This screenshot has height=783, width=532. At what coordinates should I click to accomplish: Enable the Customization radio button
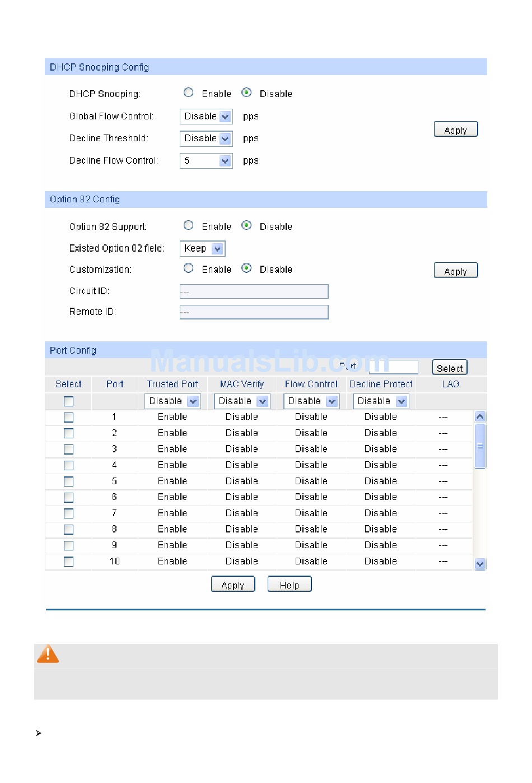click(189, 268)
